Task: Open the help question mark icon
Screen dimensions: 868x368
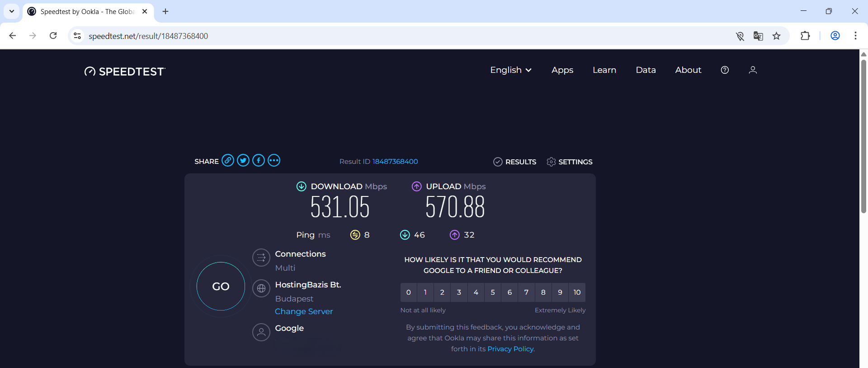Action: click(725, 70)
